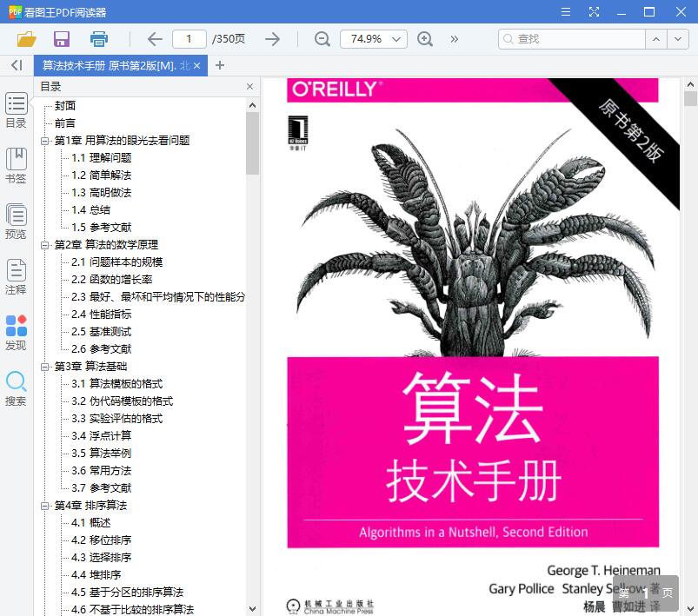Open outline entry 3.4 浮点计算

[x=102, y=435]
